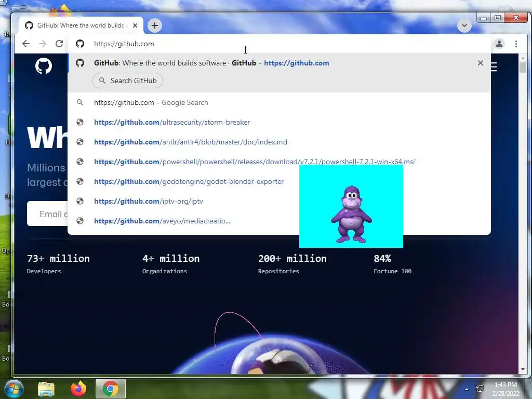Click inside the address bar URL text

click(124, 44)
